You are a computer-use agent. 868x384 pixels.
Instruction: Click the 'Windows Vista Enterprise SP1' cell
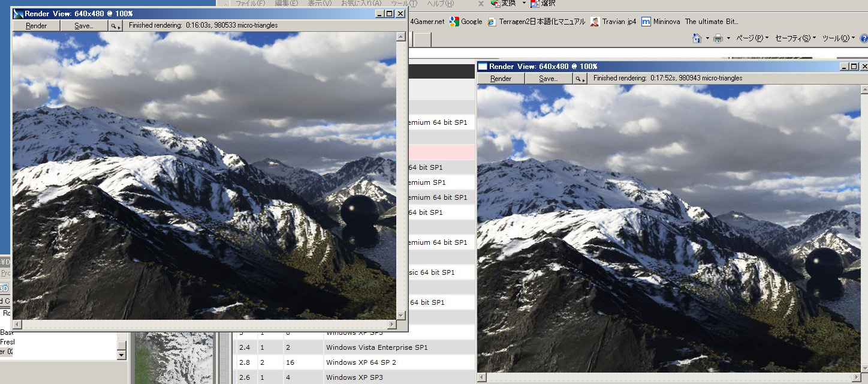[x=399, y=347]
